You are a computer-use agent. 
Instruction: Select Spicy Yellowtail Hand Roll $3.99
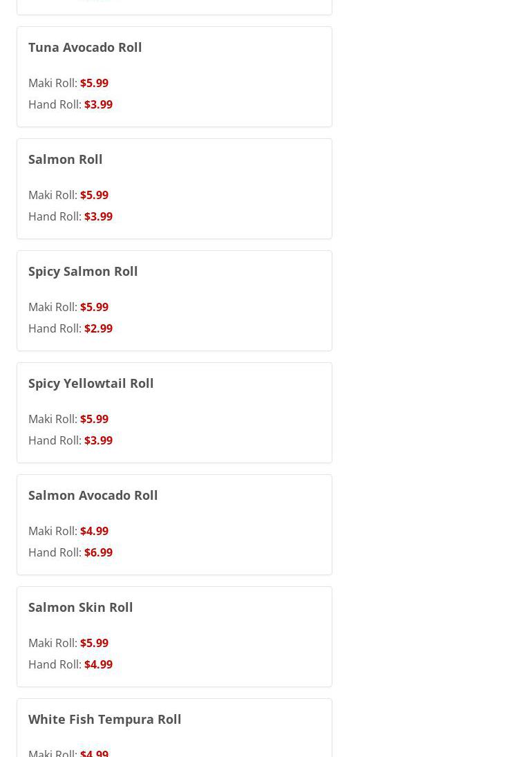tap(98, 440)
